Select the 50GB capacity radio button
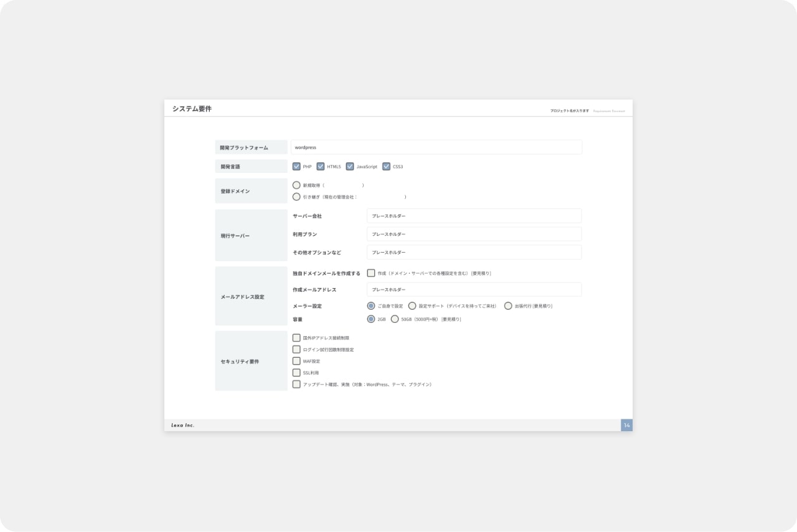Viewport: 797px width, 532px height. coord(395,319)
